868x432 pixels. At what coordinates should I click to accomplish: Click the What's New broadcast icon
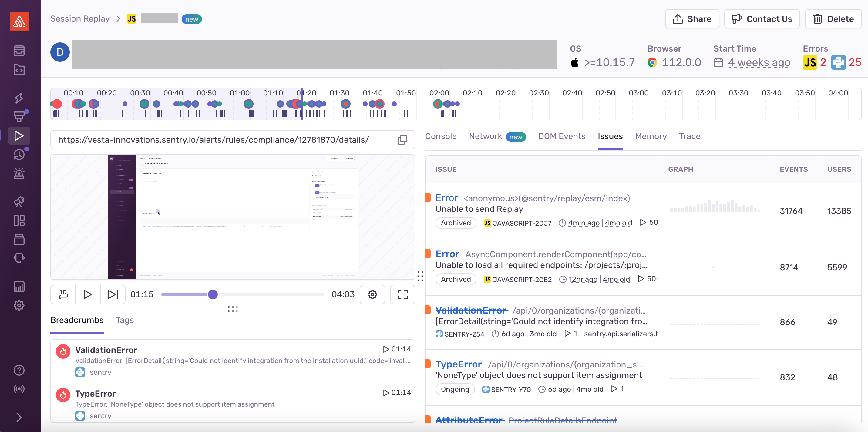pyautogui.click(x=19, y=389)
